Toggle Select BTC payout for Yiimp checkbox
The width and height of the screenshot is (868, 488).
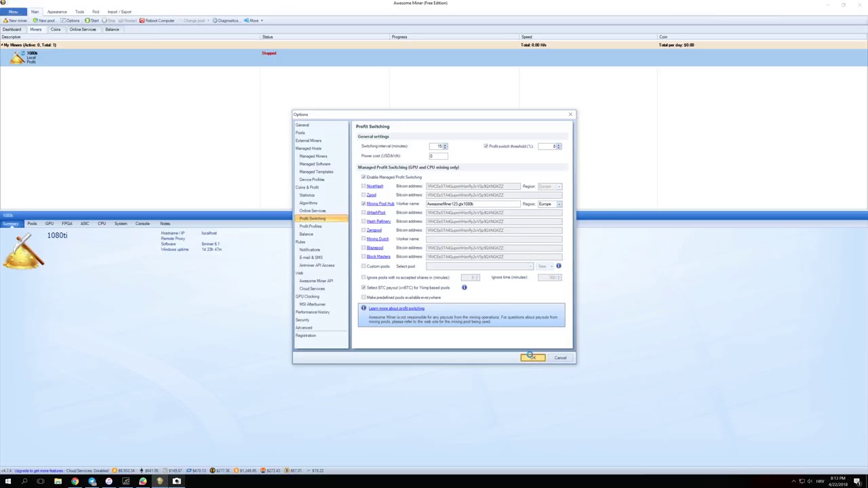click(363, 287)
